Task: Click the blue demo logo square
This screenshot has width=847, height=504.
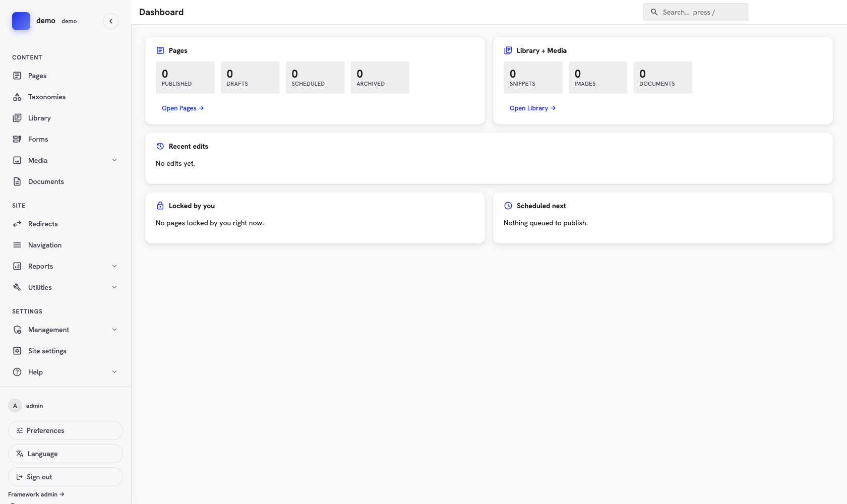Action: [21, 21]
